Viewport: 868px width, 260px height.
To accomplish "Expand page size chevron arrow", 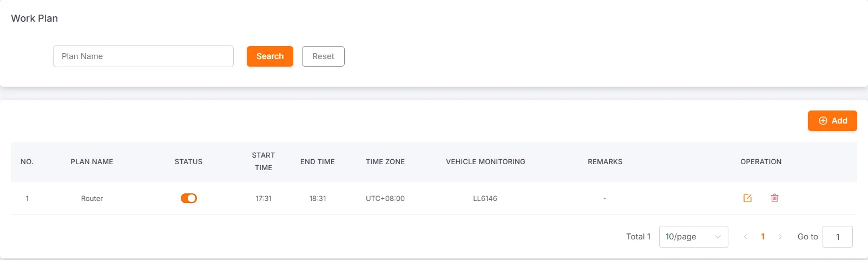I will click(718, 237).
